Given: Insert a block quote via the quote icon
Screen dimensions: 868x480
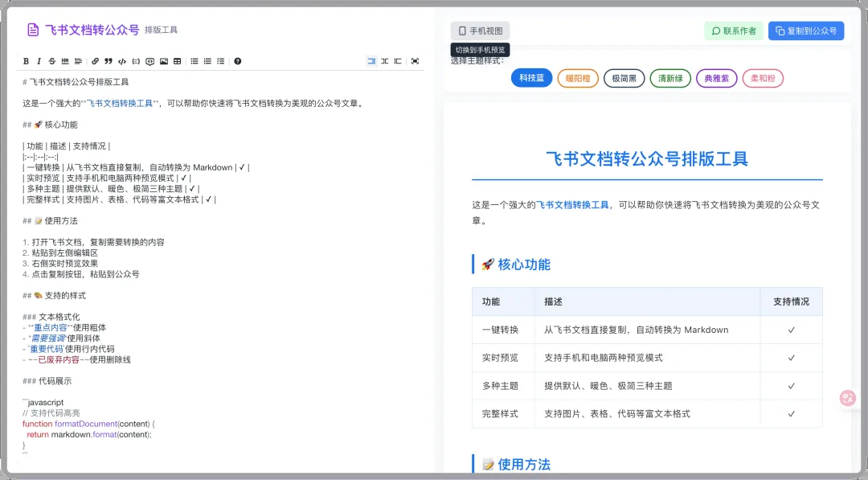Looking at the screenshot, I should (x=108, y=61).
